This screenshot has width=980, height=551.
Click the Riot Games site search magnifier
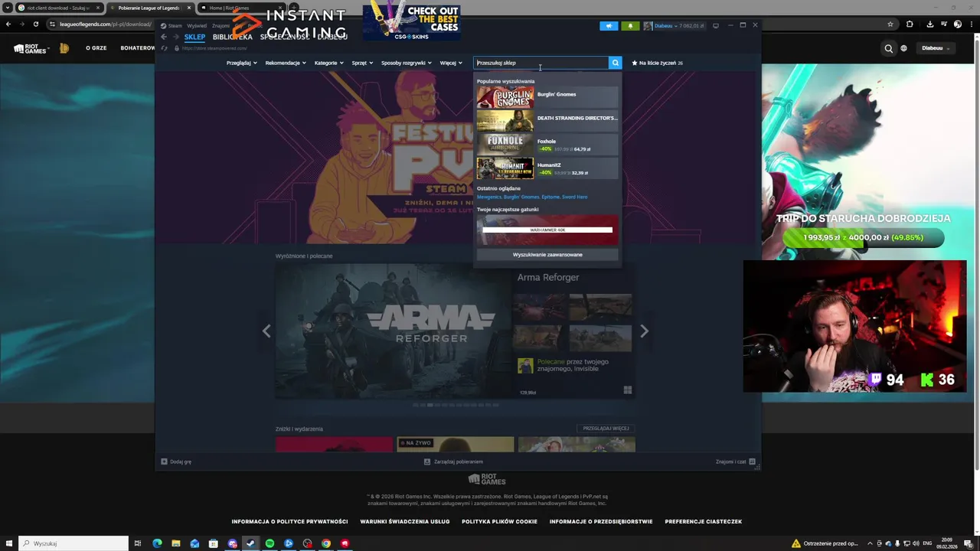pyautogui.click(x=889, y=48)
